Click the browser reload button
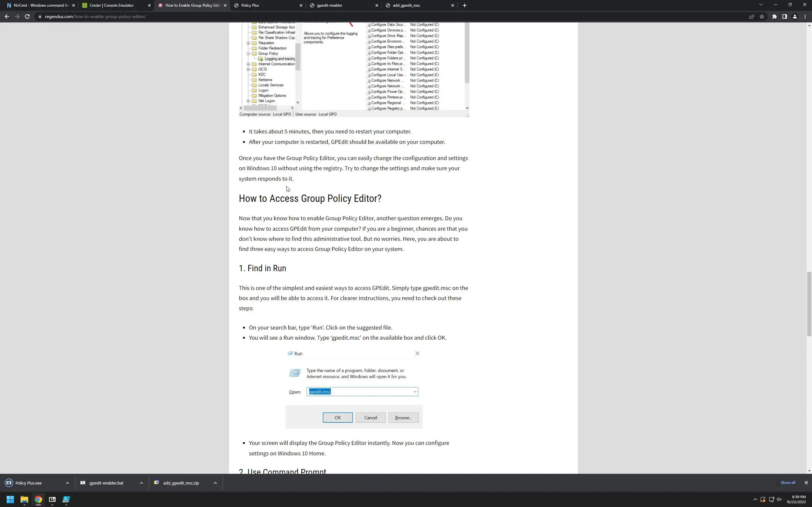Image resolution: width=812 pixels, height=507 pixels. coord(27,16)
